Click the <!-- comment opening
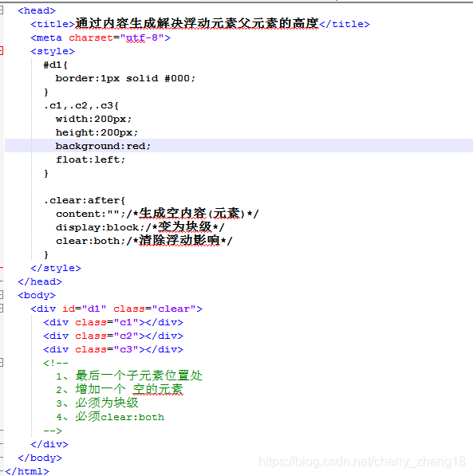 tap(56, 363)
